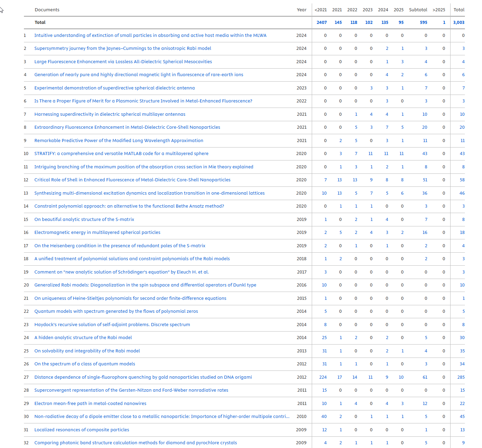Open 'On beautiful analytic structure of the S-matrix'
Viewport: 482px width, 448px height.
coord(84,220)
